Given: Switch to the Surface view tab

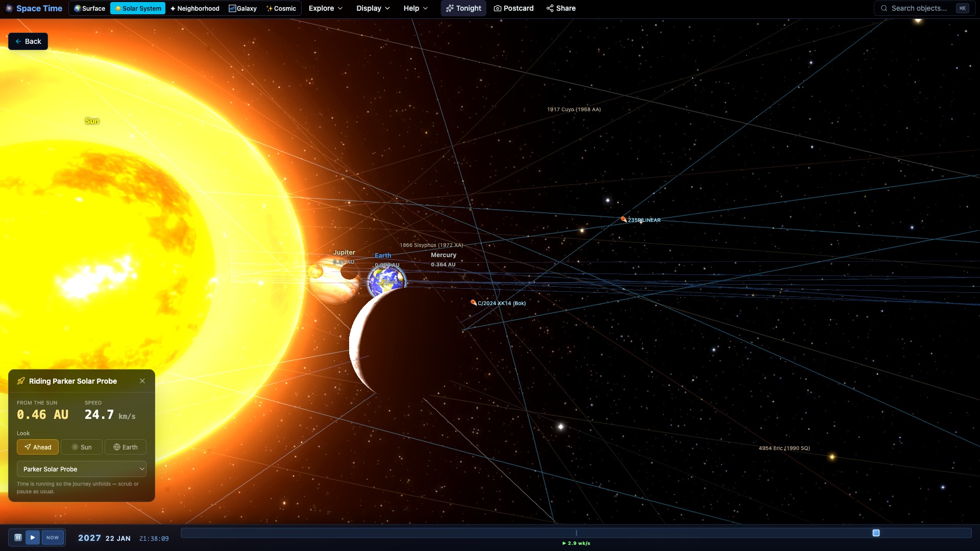Looking at the screenshot, I should [89, 8].
